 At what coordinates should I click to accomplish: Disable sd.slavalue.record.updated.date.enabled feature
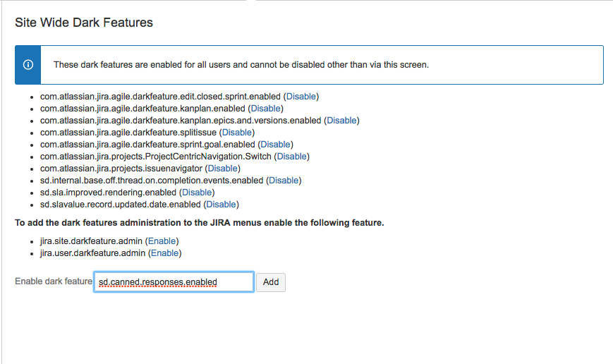coord(221,205)
